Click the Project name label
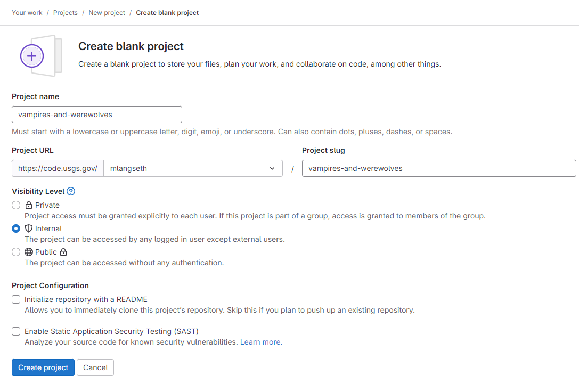Image resolution: width=579 pixels, height=392 pixels. pyautogui.click(x=36, y=96)
